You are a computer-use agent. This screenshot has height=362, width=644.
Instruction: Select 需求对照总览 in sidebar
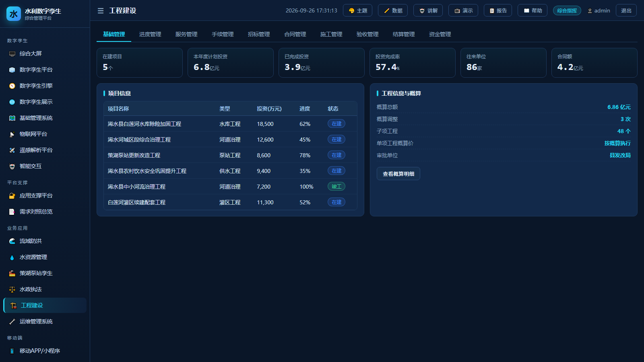click(x=45, y=212)
